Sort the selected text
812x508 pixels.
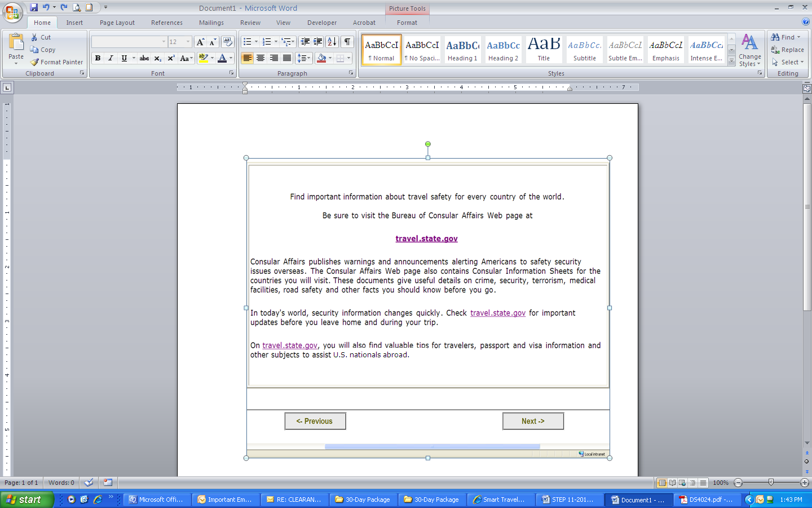pyautogui.click(x=332, y=42)
